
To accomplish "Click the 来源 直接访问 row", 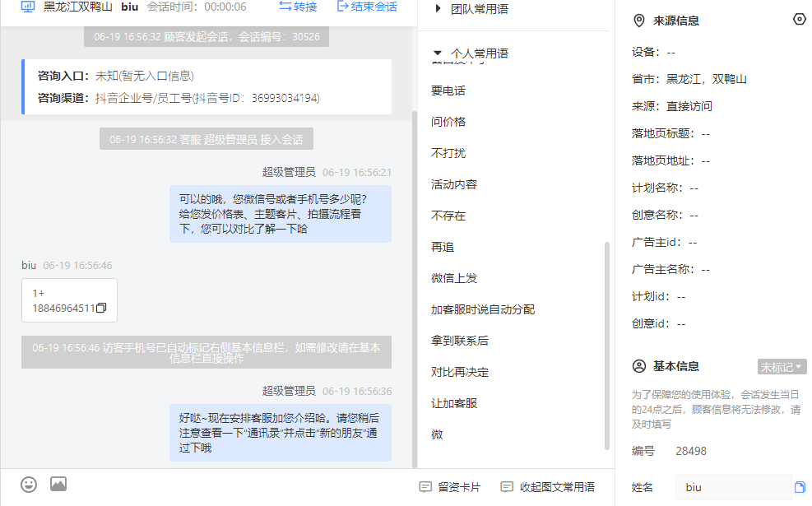I will click(671, 106).
